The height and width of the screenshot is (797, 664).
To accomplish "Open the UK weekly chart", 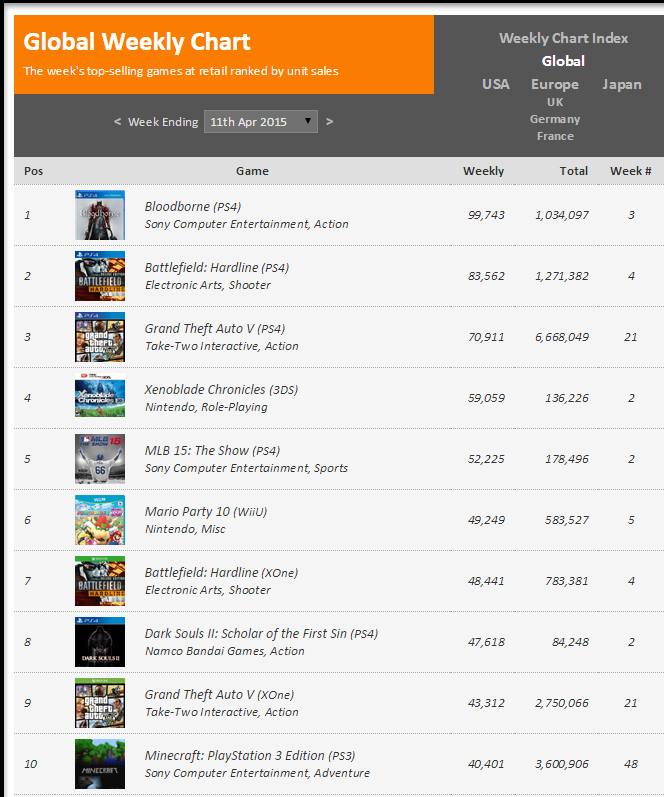I will click(555, 102).
